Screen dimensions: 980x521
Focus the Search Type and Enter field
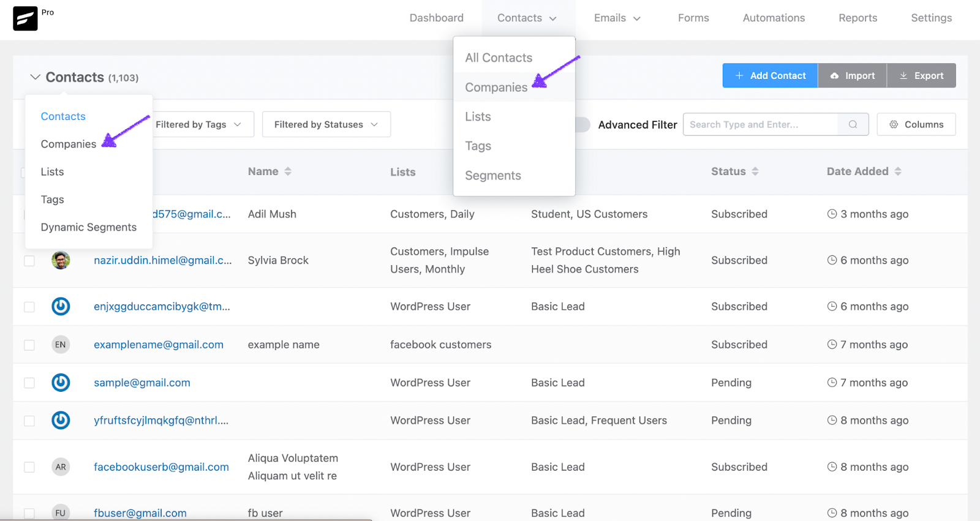[761, 124]
